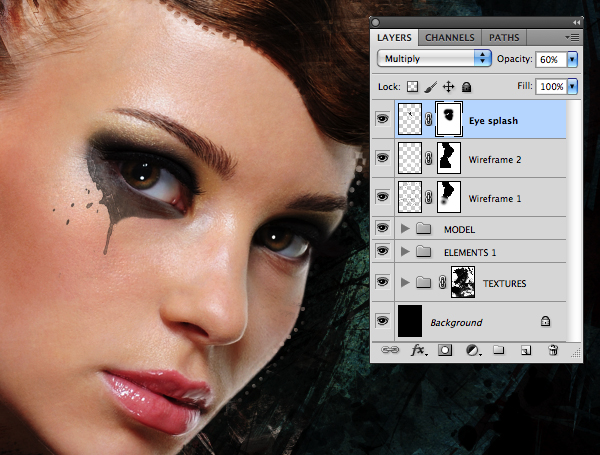Select the "Wireframe 2" layer name
Viewport: 600px width, 455px height.
[495, 160]
